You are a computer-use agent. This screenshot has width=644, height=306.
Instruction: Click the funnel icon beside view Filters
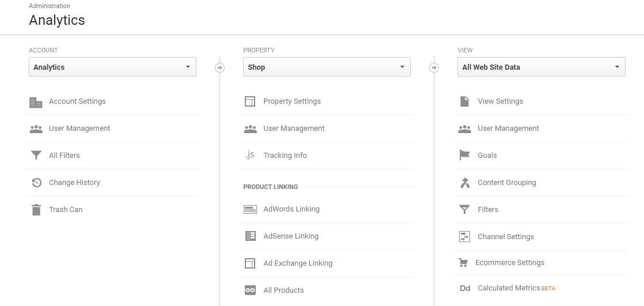coord(464,210)
